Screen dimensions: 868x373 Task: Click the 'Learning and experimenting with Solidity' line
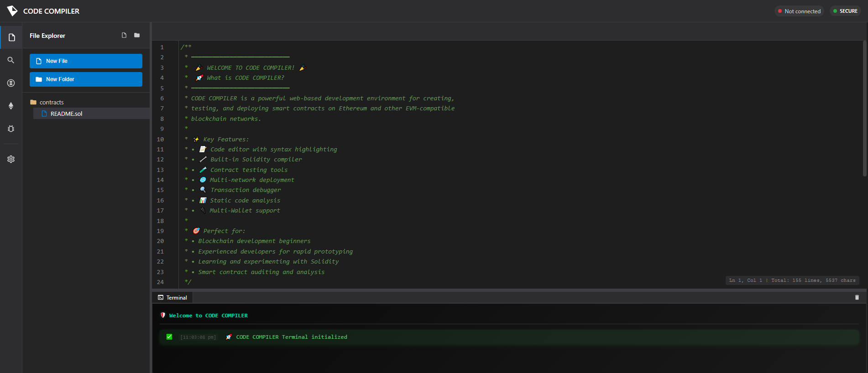pos(268,261)
